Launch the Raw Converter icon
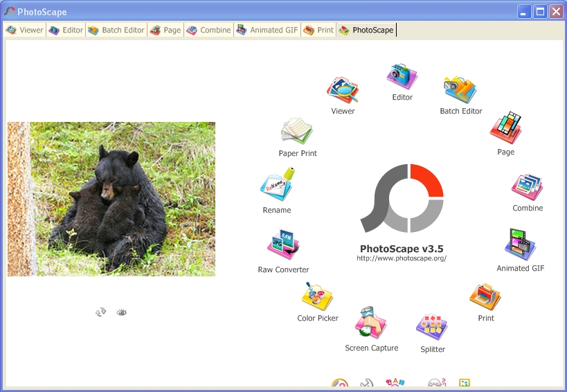Screen dimensions: 567x392 [x=283, y=244]
